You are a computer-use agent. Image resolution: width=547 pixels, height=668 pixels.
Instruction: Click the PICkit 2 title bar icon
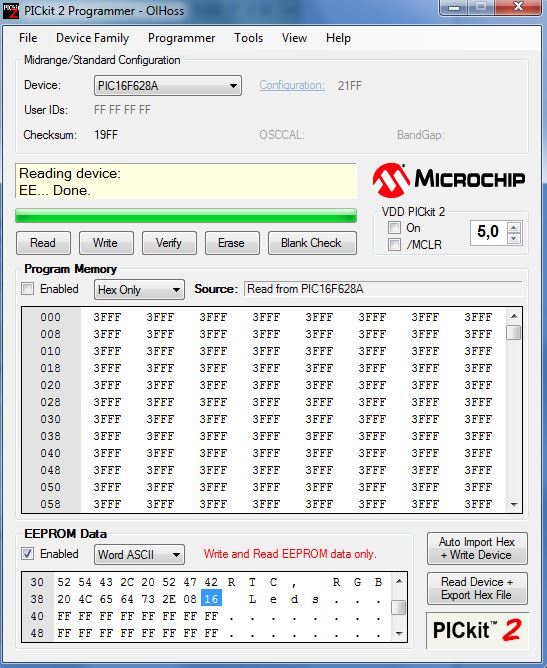point(11,10)
